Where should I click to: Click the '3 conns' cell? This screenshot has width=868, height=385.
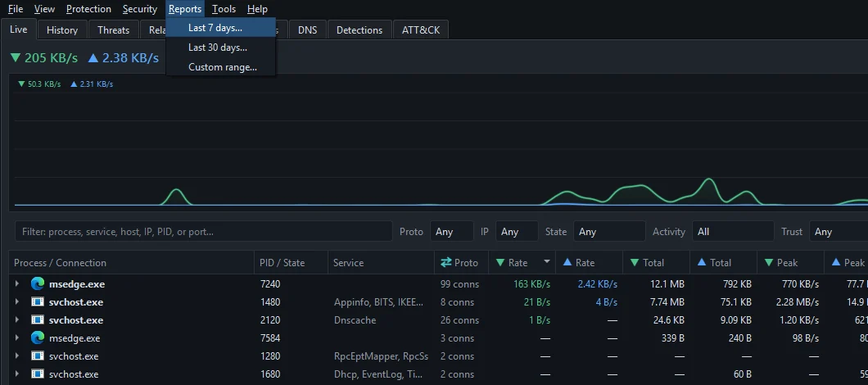coord(457,338)
